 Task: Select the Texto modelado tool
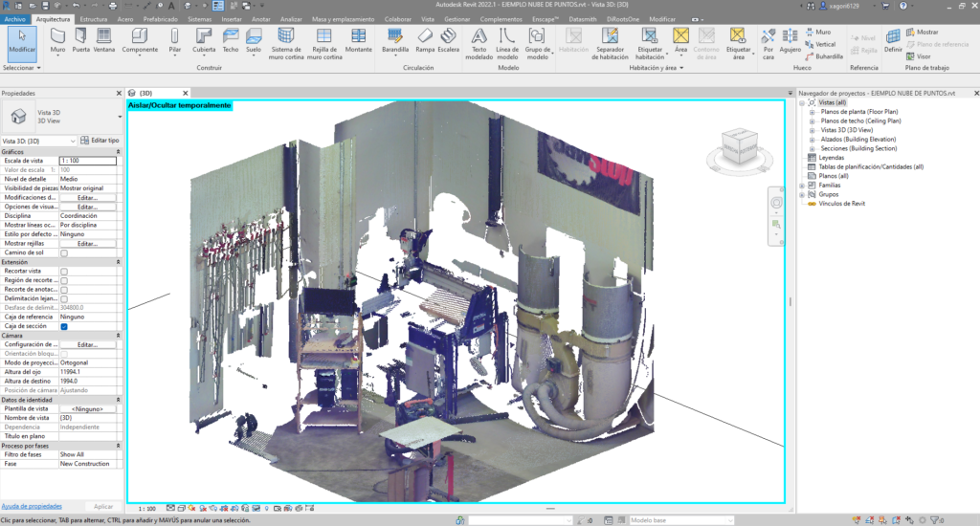[480, 40]
